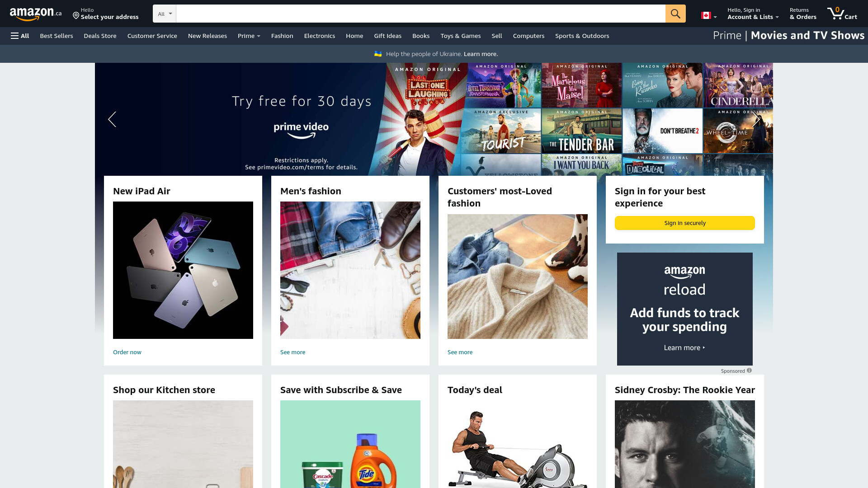The width and height of the screenshot is (868, 488).
Task: Click the Amazon.ca logo
Action: (x=36, y=14)
